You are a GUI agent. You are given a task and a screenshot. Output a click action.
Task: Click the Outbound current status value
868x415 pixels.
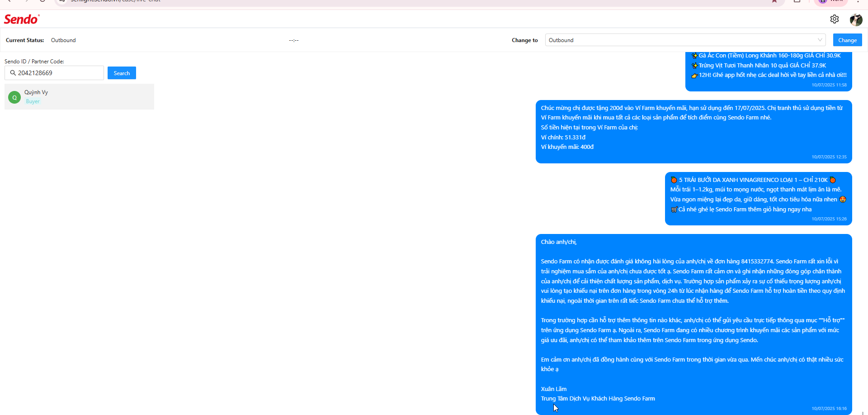click(x=63, y=40)
